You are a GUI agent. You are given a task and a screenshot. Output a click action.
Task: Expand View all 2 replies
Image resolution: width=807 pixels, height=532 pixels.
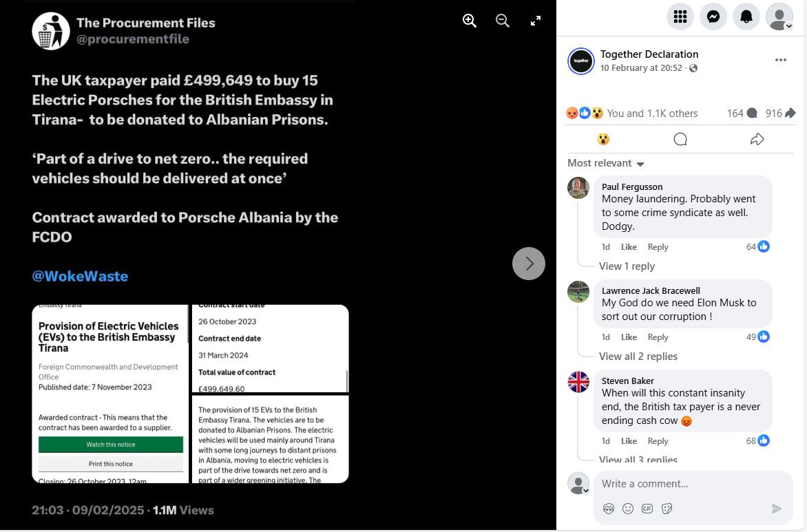click(638, 357)
